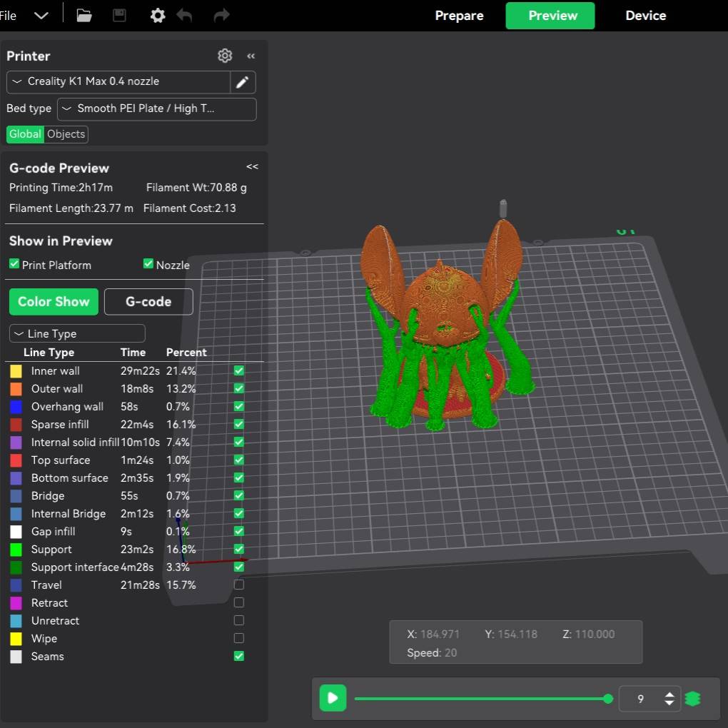Viewport: 728px width, 728px height.
Task: Uncheck the Sparse infill visibility box
Action: [x=239, y=425]
